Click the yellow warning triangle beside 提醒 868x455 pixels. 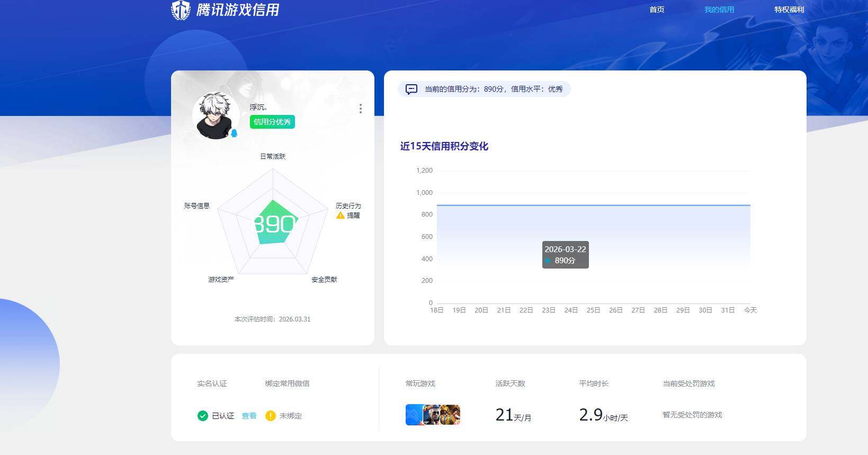tap(341, 215)
